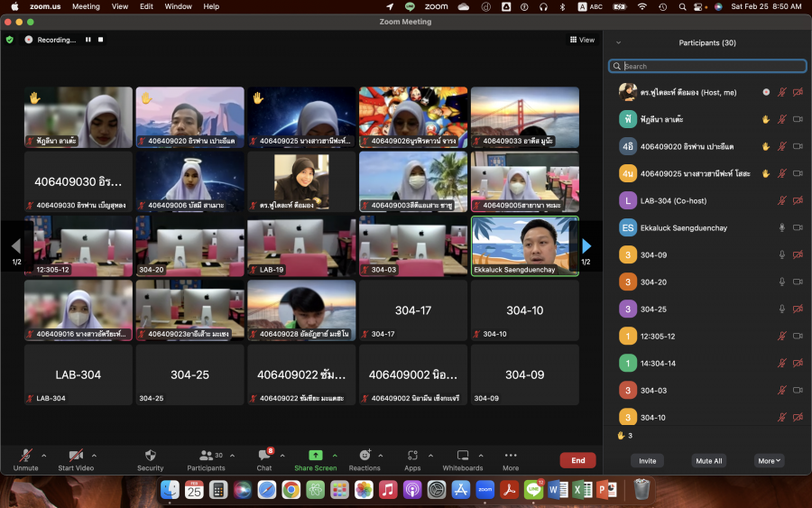Pause the meeting recording

(88, 40)
